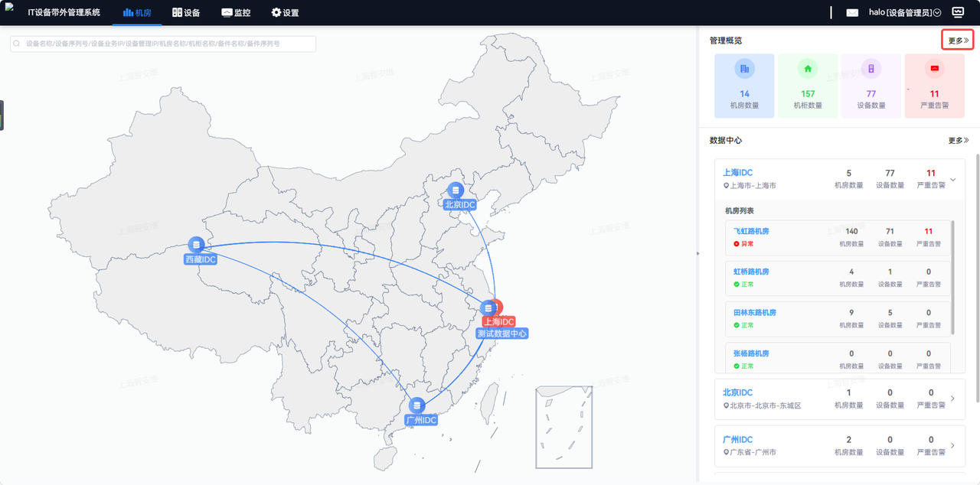The image size is (980, 485).
Task: Focus the device name search field
Action: [x=163, y=44]
